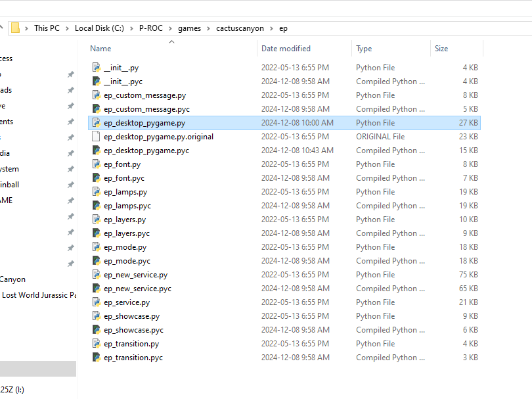The width and height of the screenshot is (532, 399).
Task: Expand the chevron after games in the address bar
Action: click(x=209, y=28)
